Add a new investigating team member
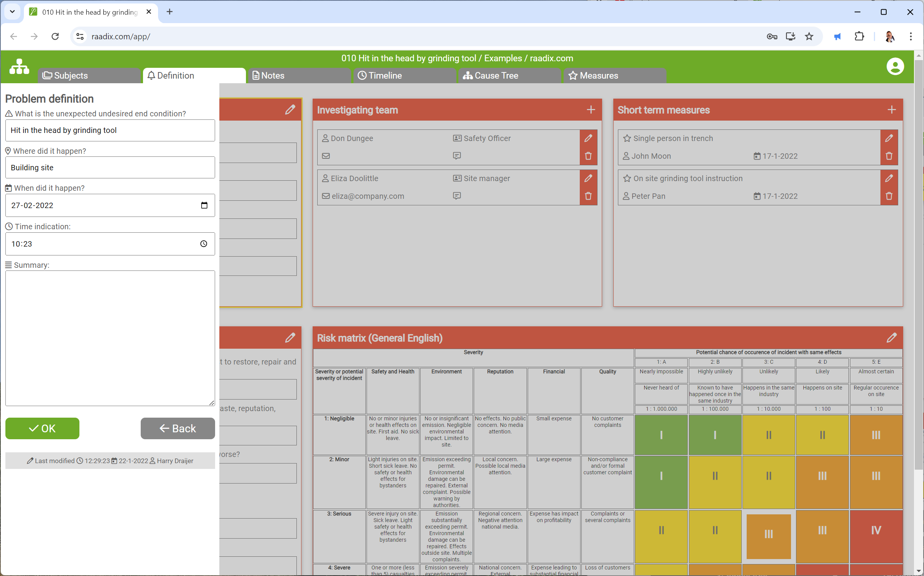This screenshot has width=924, height=576. click(x=591, y=110)
